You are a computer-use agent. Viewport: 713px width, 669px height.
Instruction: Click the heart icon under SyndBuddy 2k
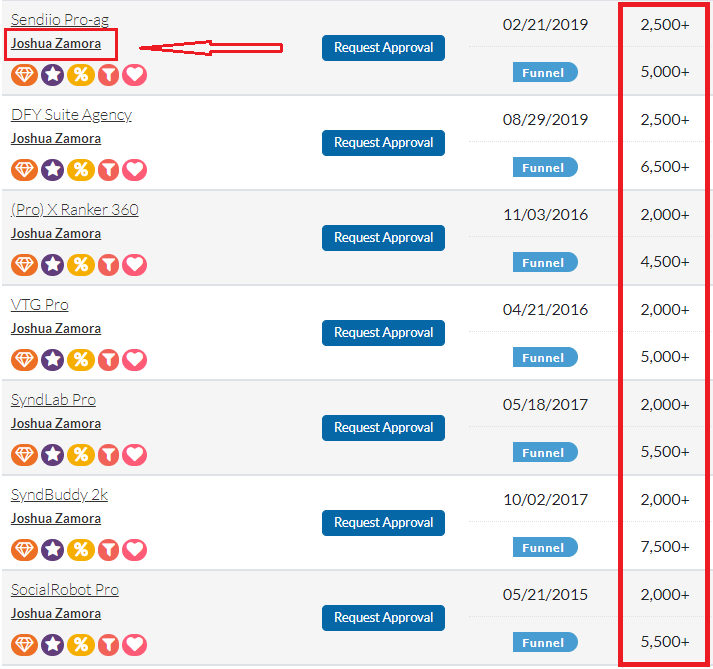[x=135, y=550]
